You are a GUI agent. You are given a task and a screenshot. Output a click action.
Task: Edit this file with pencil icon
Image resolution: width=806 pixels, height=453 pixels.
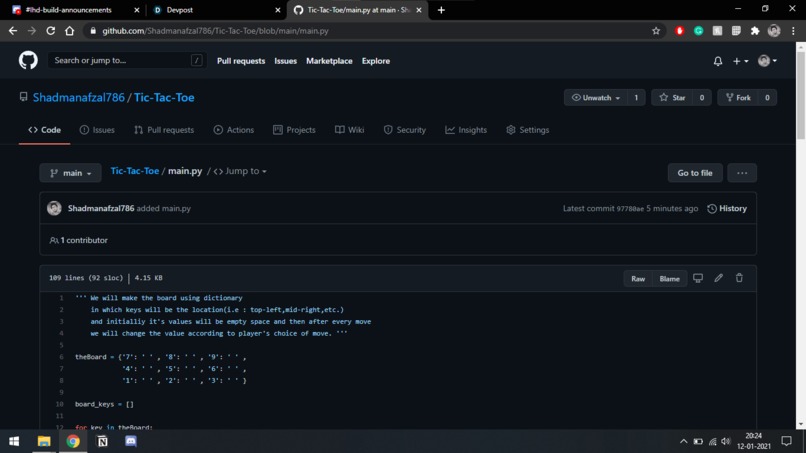pos(718,278)
